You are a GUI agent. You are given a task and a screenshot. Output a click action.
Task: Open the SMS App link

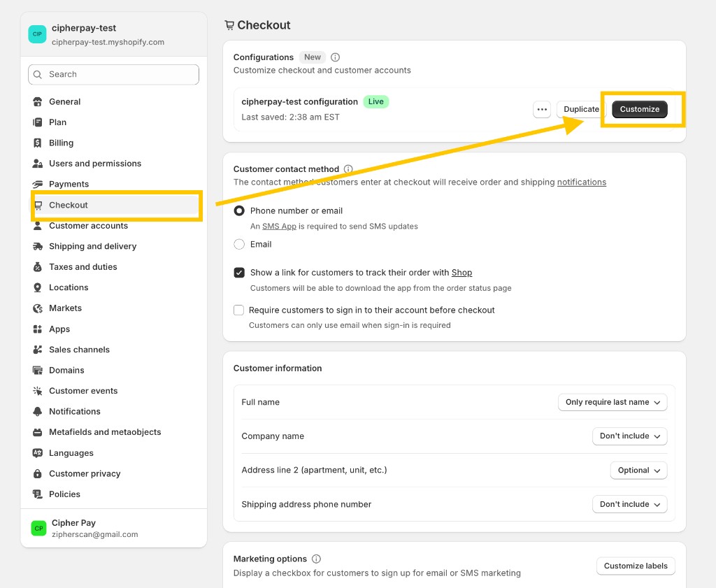click(279, 227)
